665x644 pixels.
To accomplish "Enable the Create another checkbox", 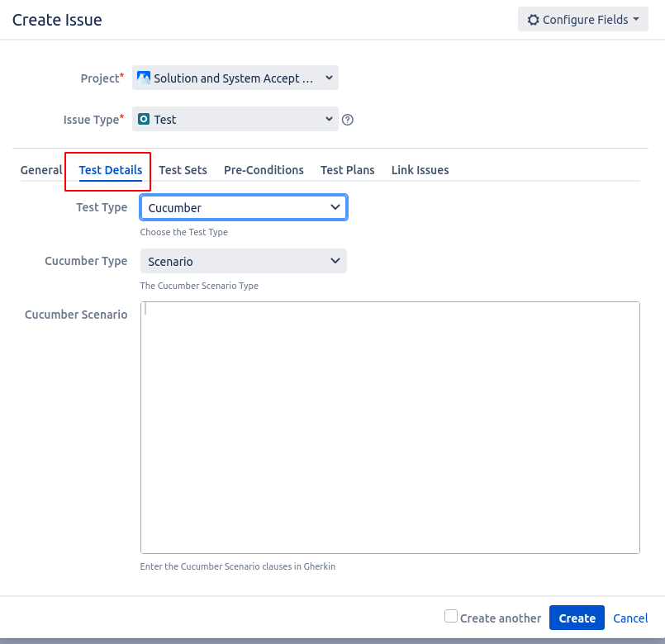I will point(451,616).
